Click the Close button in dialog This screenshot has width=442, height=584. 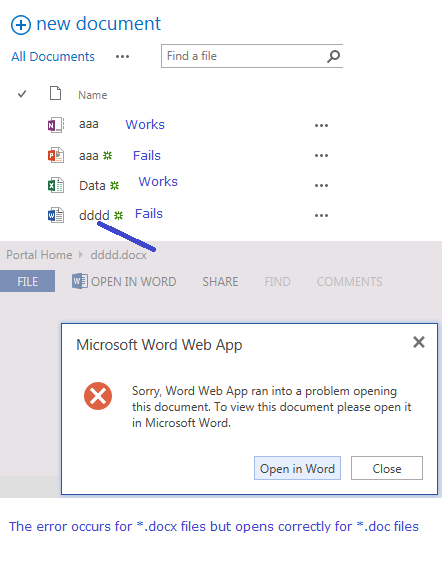[387, 468]
